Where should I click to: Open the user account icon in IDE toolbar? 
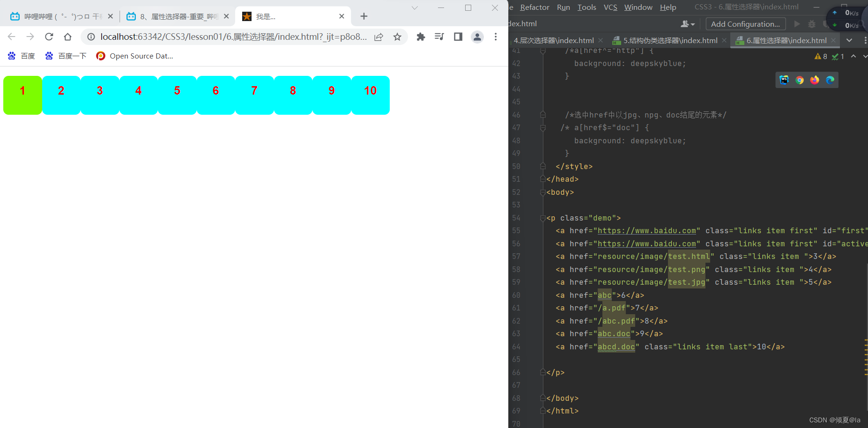687,24
